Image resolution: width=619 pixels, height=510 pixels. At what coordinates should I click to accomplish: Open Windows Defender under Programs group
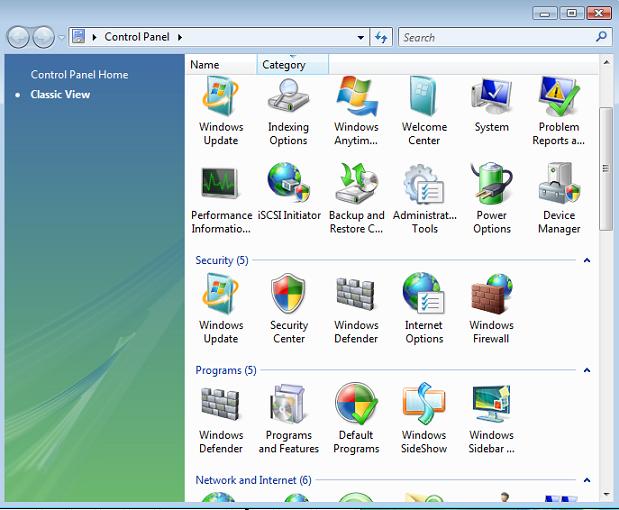click(221, 420)
